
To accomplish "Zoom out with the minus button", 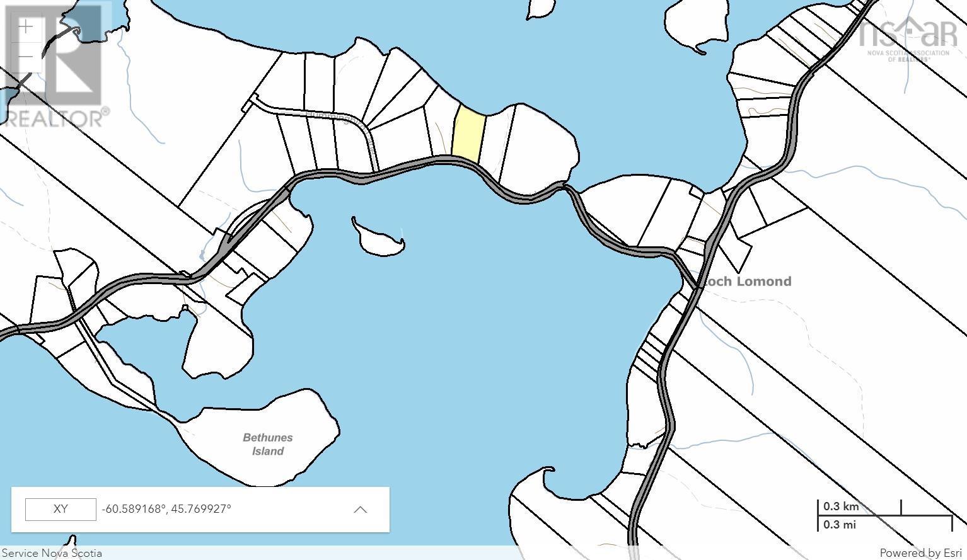I will click(x=26, y=57).
